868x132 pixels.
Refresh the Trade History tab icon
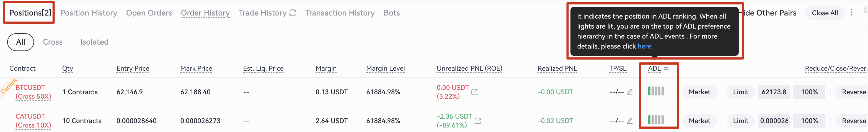293,13
